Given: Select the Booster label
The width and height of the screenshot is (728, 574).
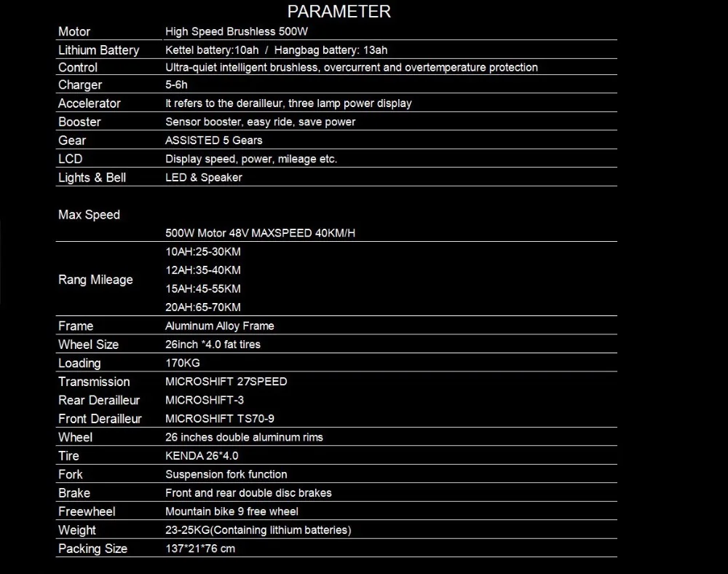Looking at the screenshot, I should pyautogui.click(x=79, y=122).
